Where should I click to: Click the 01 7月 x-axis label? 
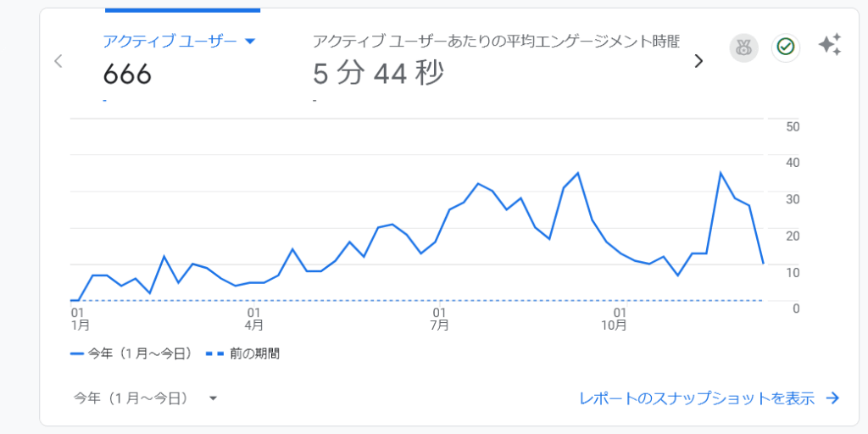point(439,318)
